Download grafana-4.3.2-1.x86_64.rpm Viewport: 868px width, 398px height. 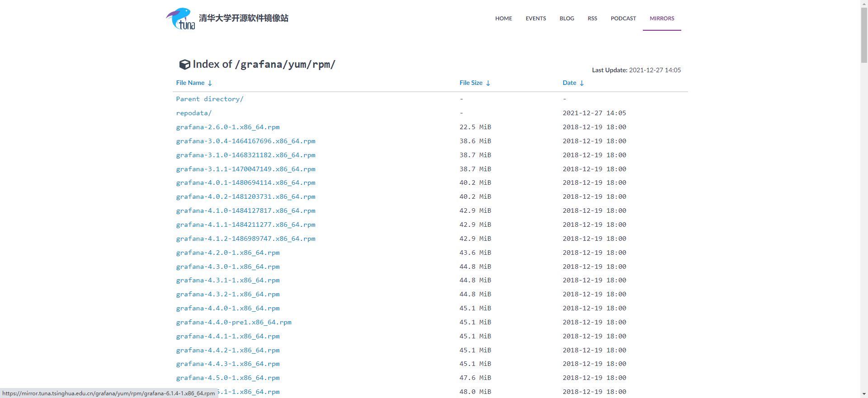(x=228, y=294)
